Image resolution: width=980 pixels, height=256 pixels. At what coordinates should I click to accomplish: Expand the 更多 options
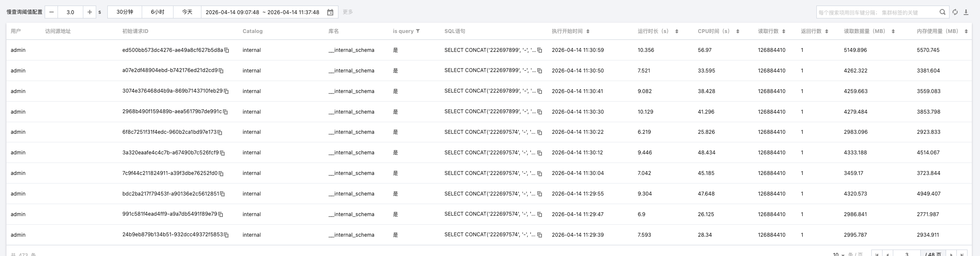(348, 12)
